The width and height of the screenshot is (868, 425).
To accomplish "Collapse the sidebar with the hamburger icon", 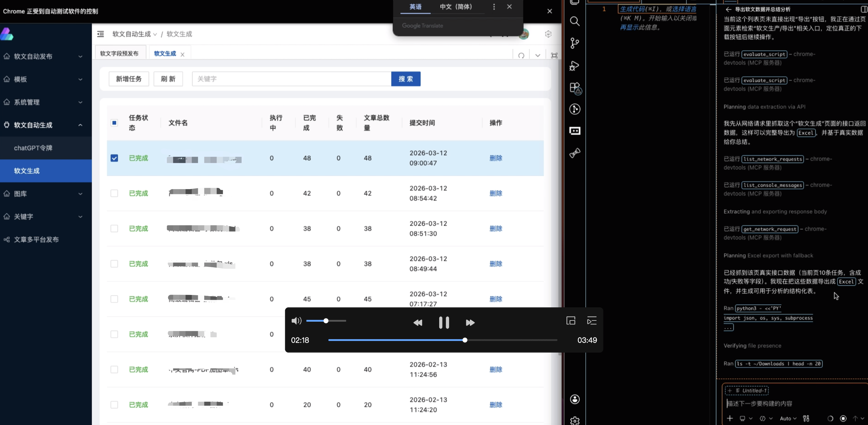I will [101, 34].
